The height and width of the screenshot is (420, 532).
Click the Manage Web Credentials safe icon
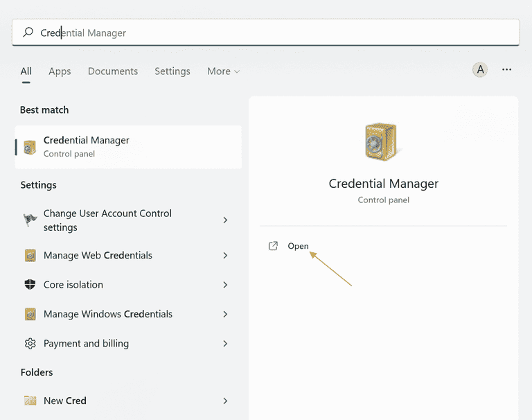click(30, 255)
